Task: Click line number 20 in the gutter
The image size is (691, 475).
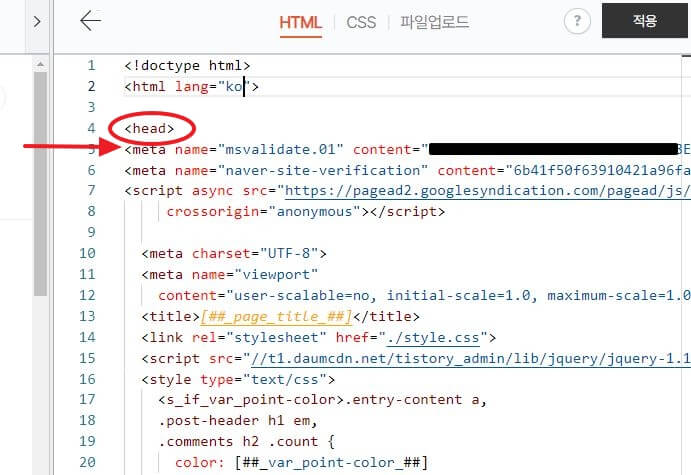Action: click(87, 463)
